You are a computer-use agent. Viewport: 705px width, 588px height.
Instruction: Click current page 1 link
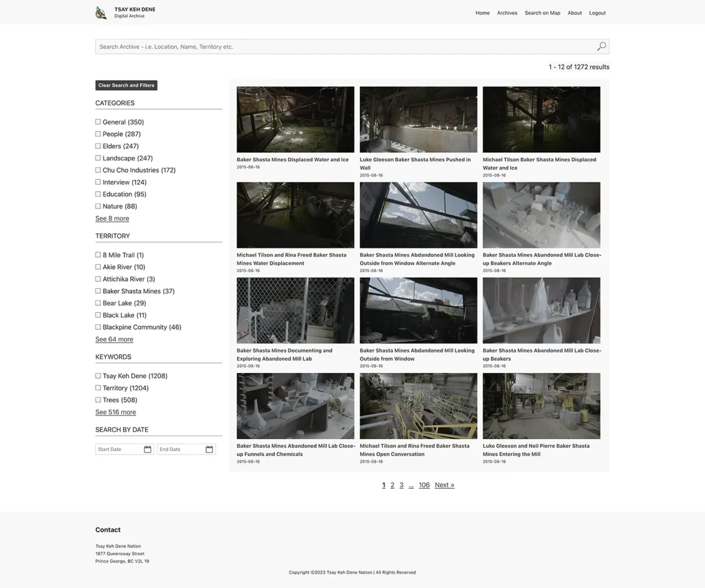coord(383,485)
